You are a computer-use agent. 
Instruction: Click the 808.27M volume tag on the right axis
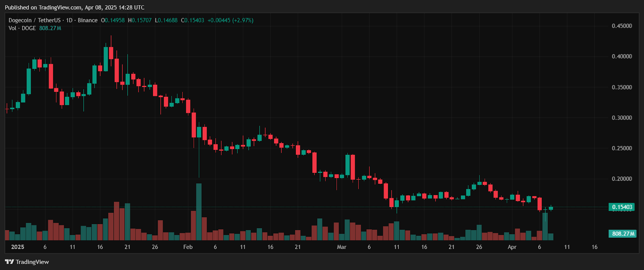(x=623, y=234)
